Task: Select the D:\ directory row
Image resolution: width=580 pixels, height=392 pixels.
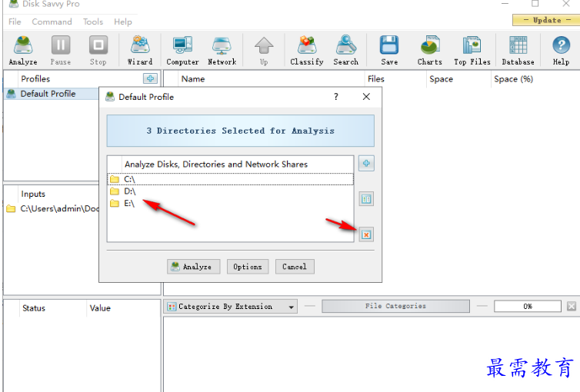Action: click(x=231, y=191)
